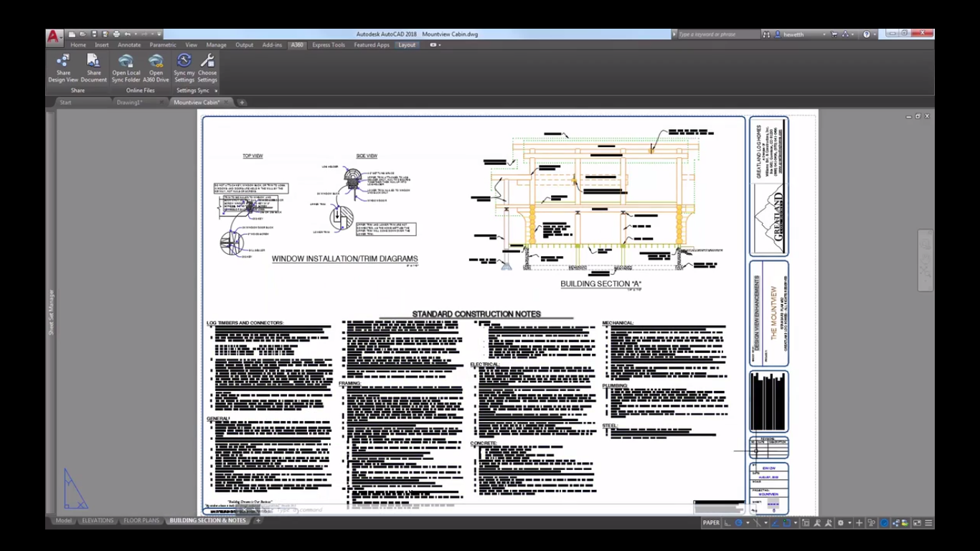Expand the Quick Access toolbar customize arrow
The height and width of the screenshot is (551, 980).
pyautogui.click(x=159, y=34)
